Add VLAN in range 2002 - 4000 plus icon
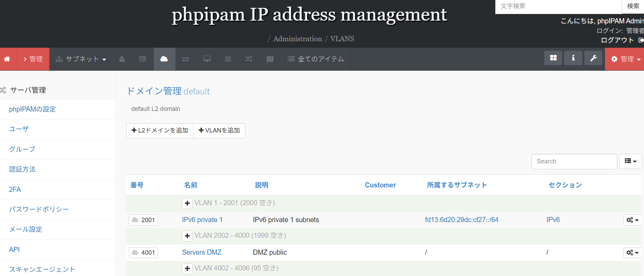 (x=187, y=236)
